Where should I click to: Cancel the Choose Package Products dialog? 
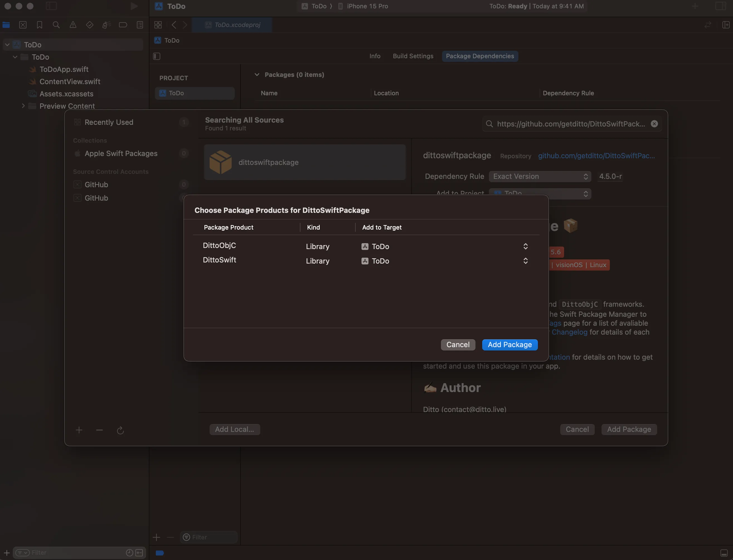click(x=458, y=345)
